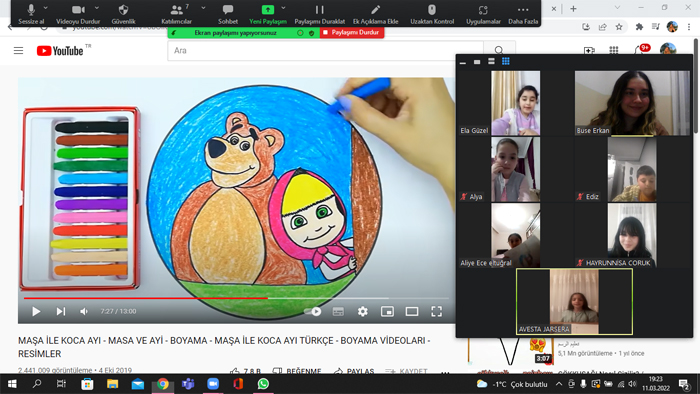Image resolution: width=700 pixels, height=394 pixels.
Task: Open Katılımcılar participants panel
Action: pyautogui.click(x=177, y=13)
